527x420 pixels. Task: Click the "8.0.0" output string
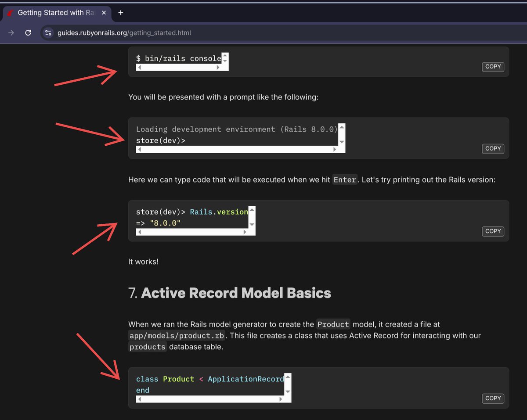[x=165, y=223]
